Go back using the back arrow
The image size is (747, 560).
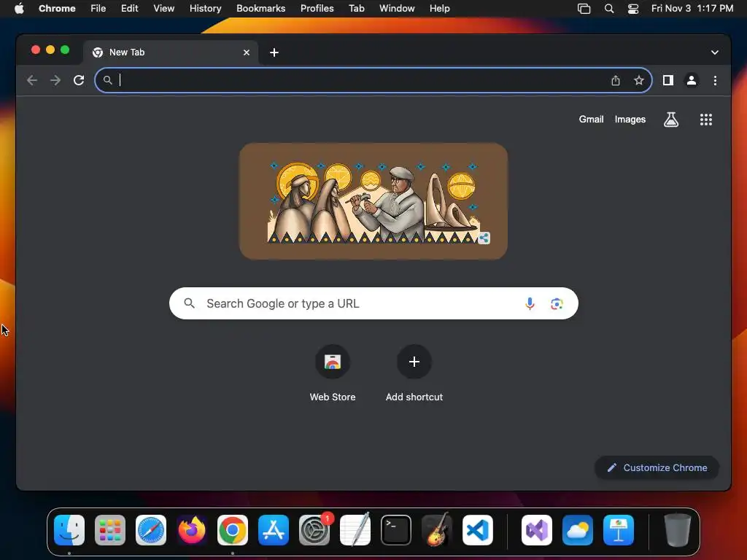tap(32, 80)
